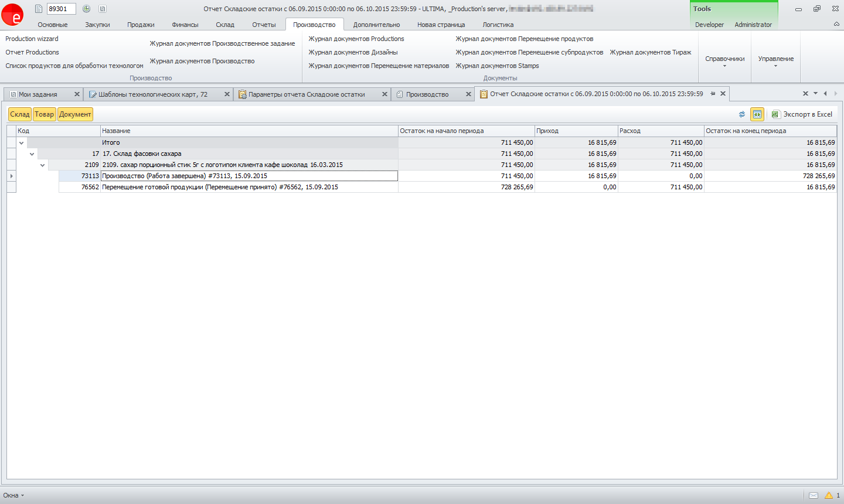Toggle the Склад grouping button

pos(19,114)
